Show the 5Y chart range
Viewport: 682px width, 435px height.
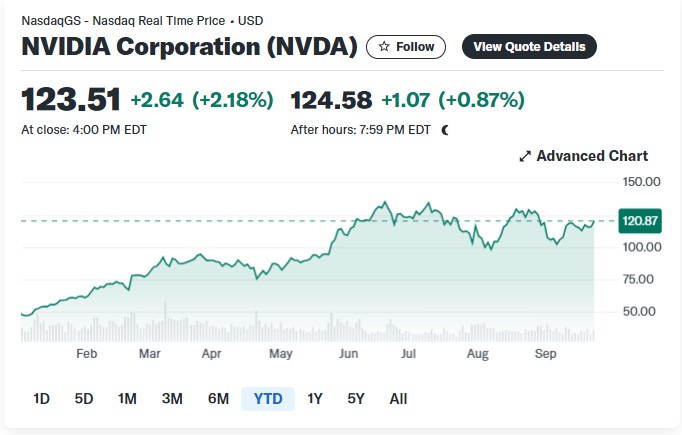click(356, 399)
